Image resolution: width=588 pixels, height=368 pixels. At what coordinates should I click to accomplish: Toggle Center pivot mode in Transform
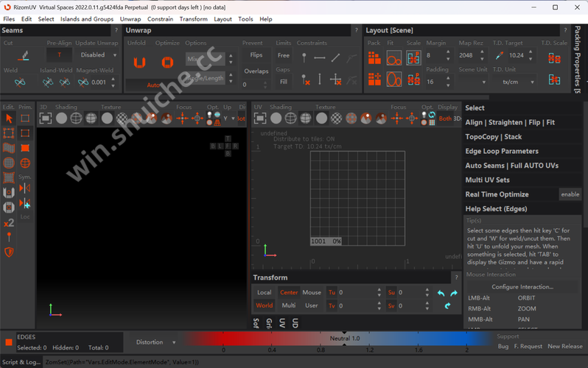click(289, 293)
